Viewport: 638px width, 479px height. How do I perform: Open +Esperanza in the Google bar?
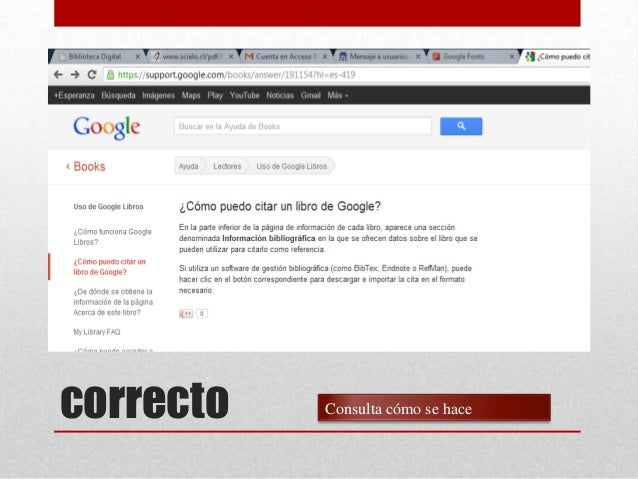coord(74,96)
